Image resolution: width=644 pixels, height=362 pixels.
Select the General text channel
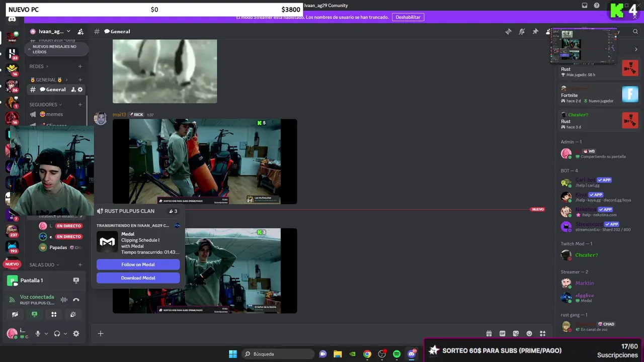55,89
